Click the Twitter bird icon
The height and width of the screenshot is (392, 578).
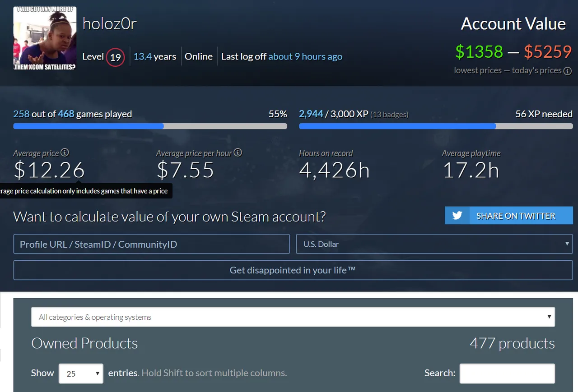[x=457, y=216]
